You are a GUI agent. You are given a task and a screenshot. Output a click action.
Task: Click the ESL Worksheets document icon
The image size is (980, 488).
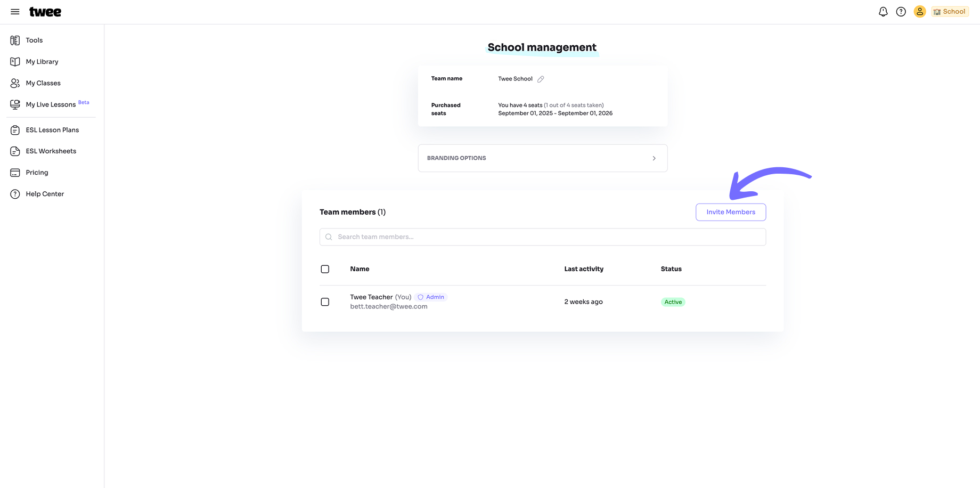tap(15, 151)
